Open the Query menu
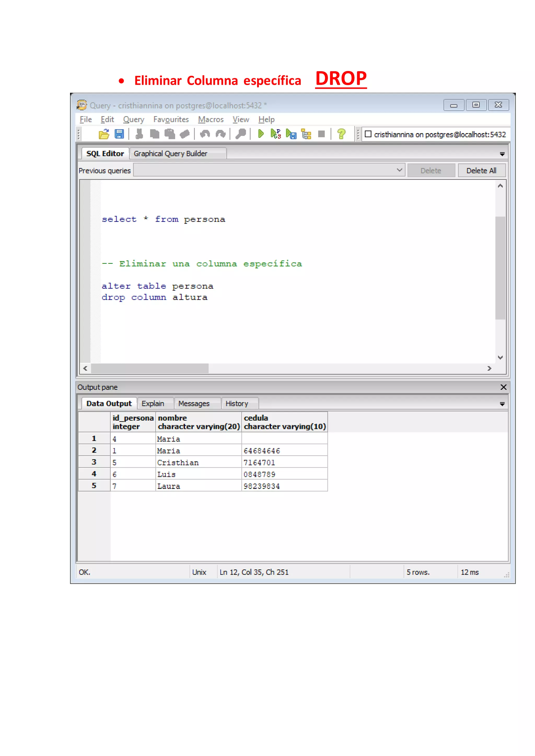The width and height of the screenshot is (535, 756). [134, 120]
